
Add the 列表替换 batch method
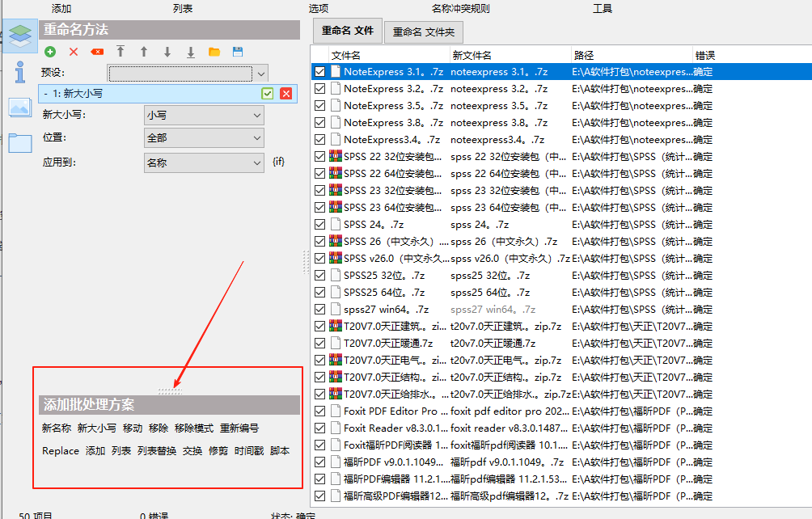(157, 451)
